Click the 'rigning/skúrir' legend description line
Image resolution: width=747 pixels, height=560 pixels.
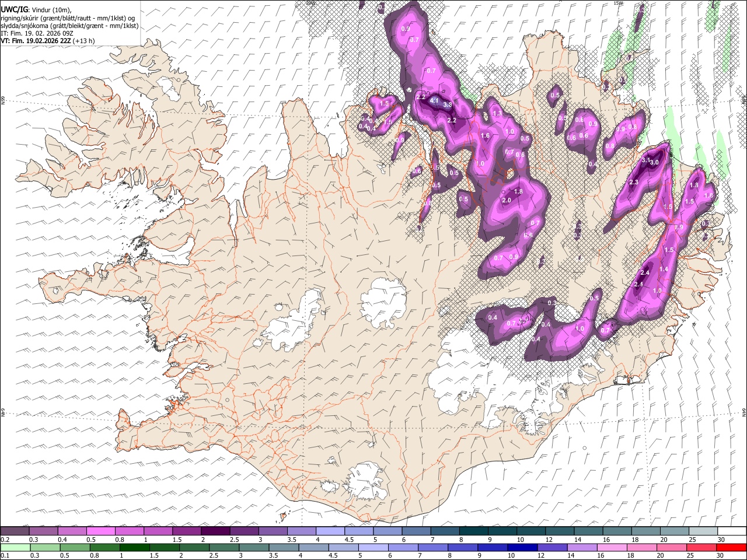click(68, 18)
